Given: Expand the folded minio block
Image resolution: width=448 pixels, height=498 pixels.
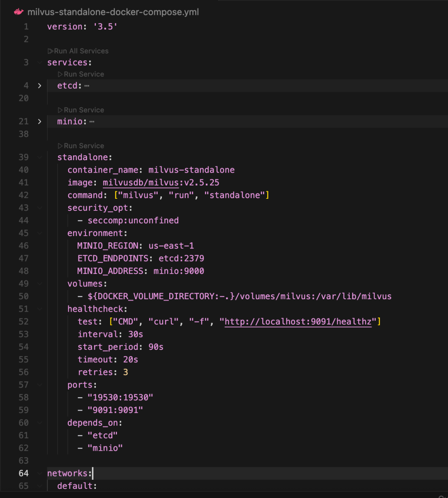Looking at the screenshot, I should [39, 122].
